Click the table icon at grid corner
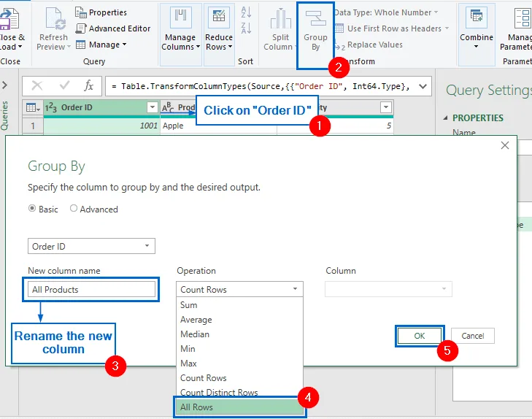 pyautogui.click(x=33, y=107)
